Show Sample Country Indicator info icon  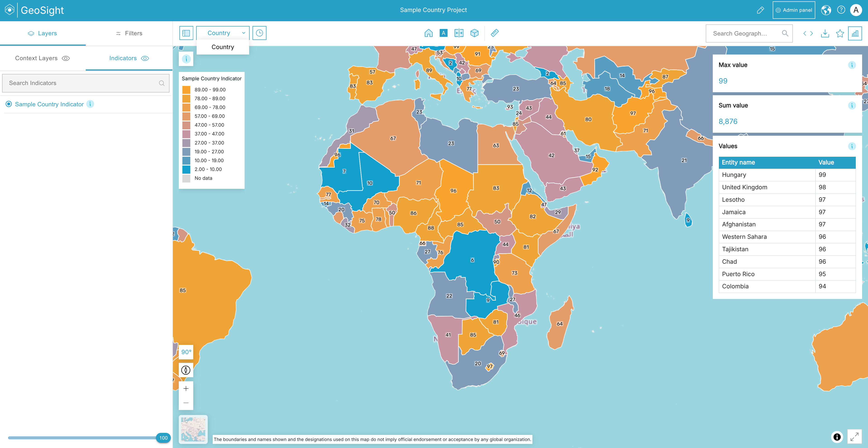pyautogui.click(x=90, y=104)
